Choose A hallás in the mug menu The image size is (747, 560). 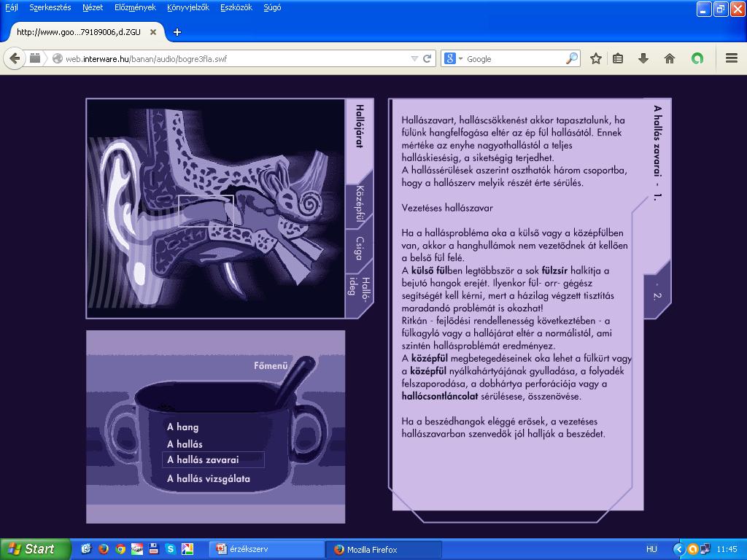pyautogui.click(x=185, y=444)
